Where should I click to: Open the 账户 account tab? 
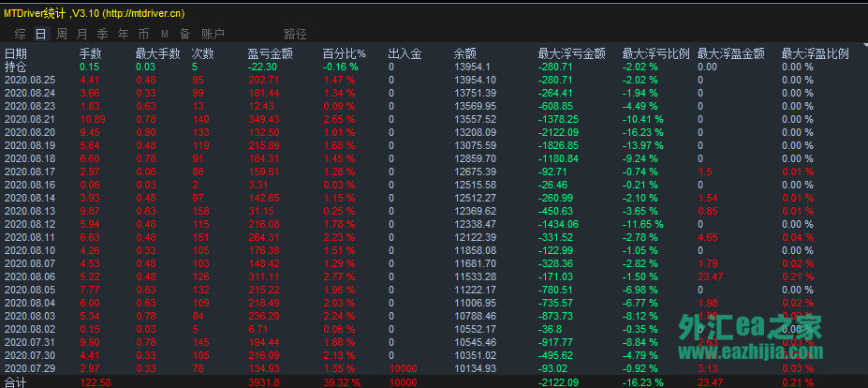[x=213, y=34]
